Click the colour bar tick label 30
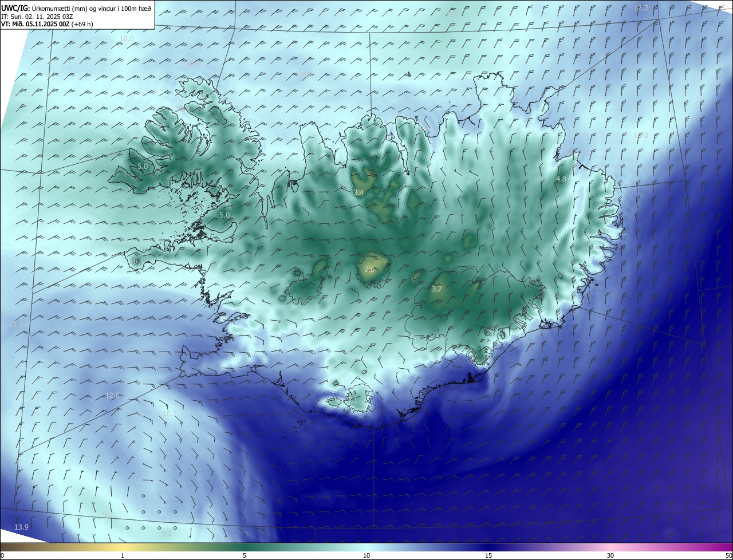733x560 pixels. coord(610,555)
